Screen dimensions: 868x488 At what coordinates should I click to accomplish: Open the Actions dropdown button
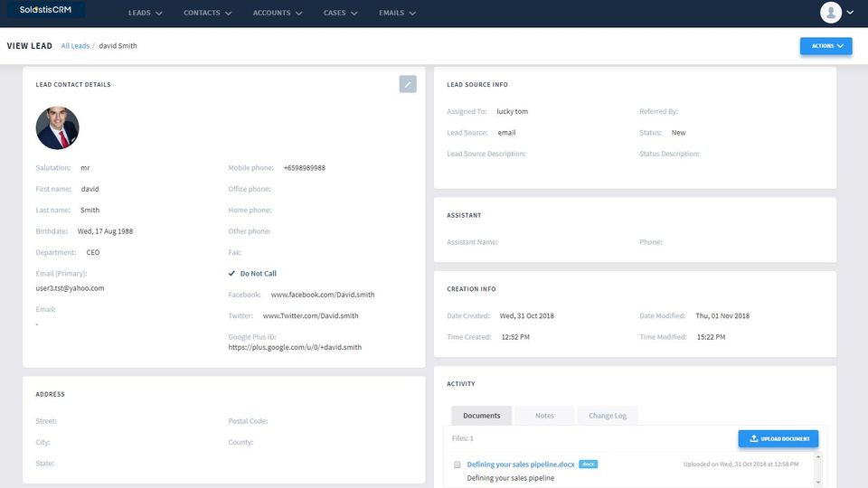point(826,46)
